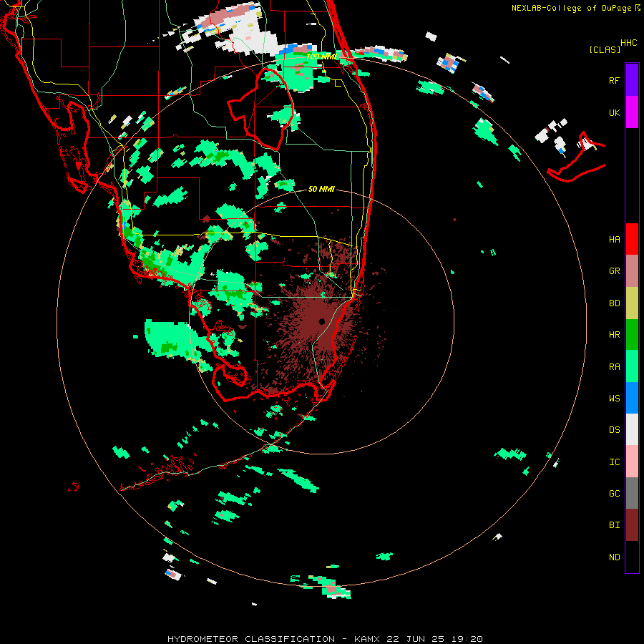Click the ND legend label

[614, 557]
